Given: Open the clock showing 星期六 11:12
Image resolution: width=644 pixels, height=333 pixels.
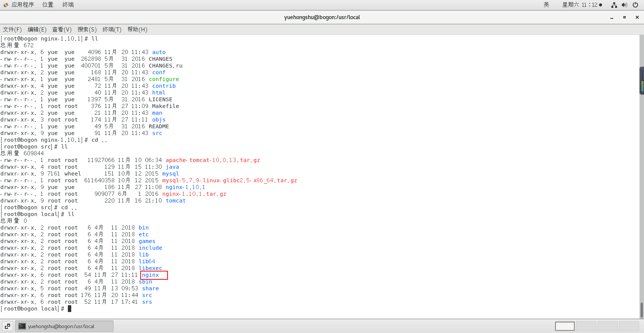Looking at the screenshot, I should (x=582, y=5).
